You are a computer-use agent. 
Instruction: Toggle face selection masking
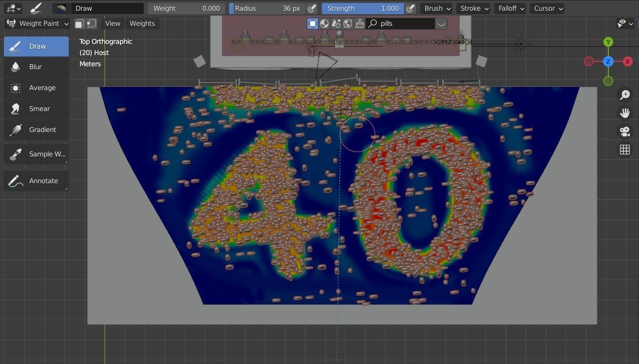pyautogui.click(x=79, y=23)
